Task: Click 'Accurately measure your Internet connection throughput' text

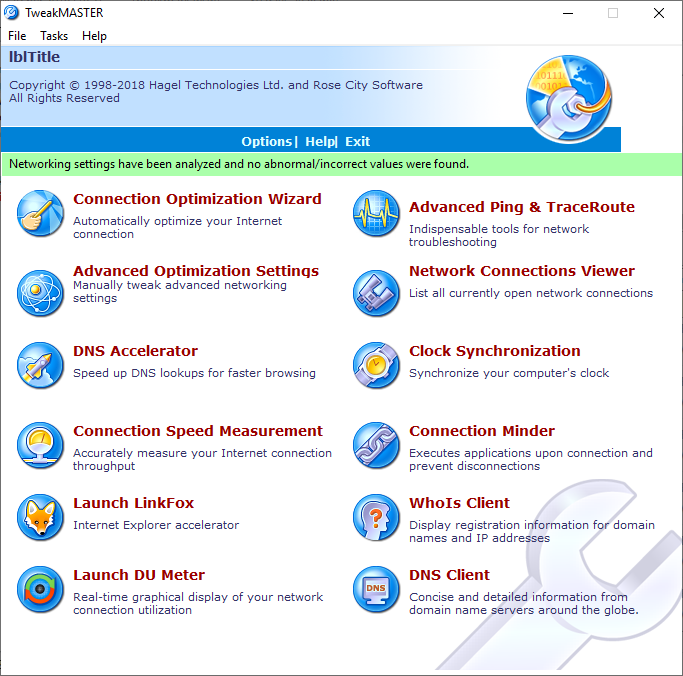Action: 203,460
